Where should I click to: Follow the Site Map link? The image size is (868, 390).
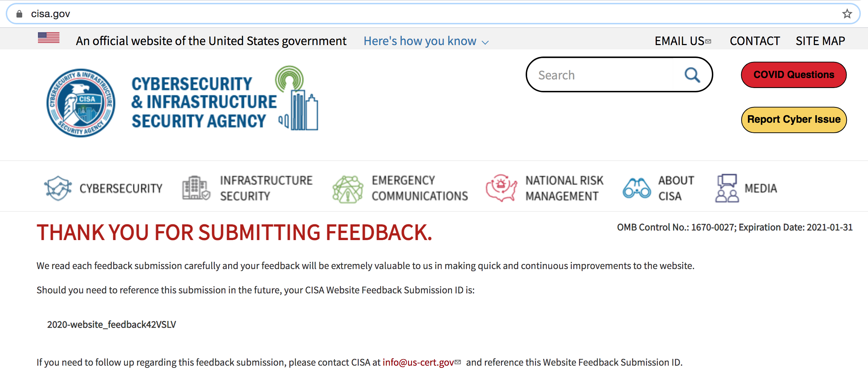[x=820, y=41]
